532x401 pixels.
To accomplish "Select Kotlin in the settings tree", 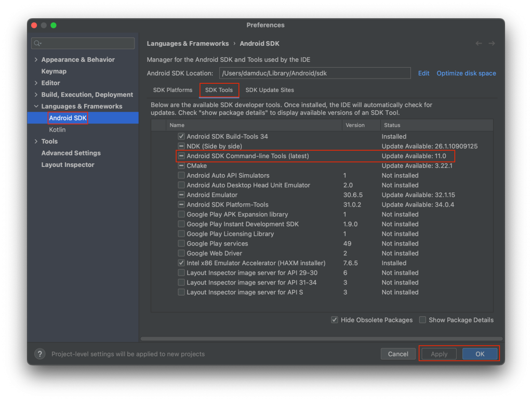I will tap(58, 130).
